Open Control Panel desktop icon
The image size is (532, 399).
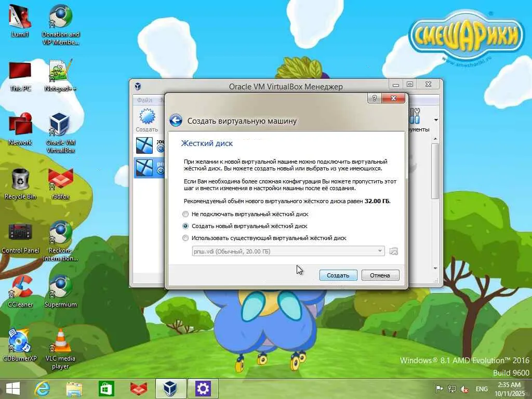point(20,238)
